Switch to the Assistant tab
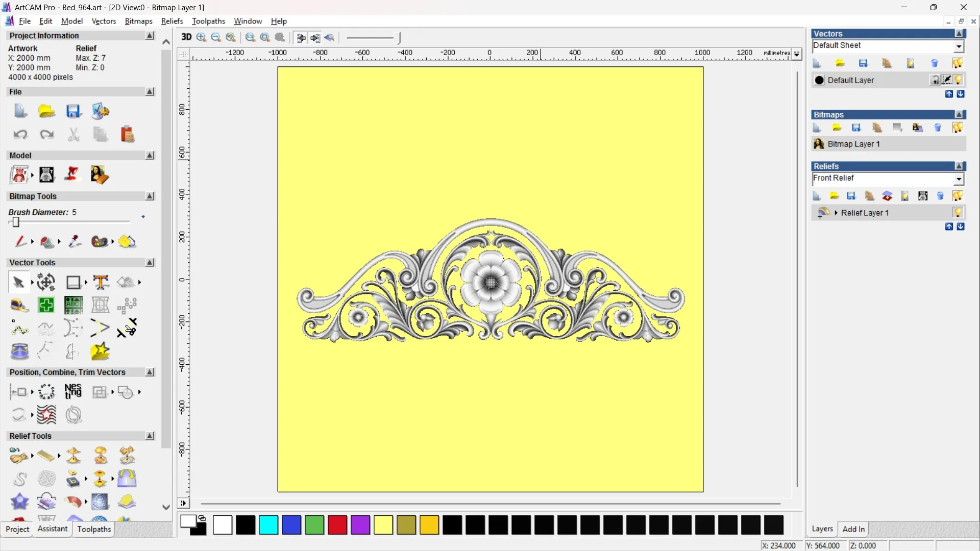Screen dimensions: 980x551 tap(52, 529)
